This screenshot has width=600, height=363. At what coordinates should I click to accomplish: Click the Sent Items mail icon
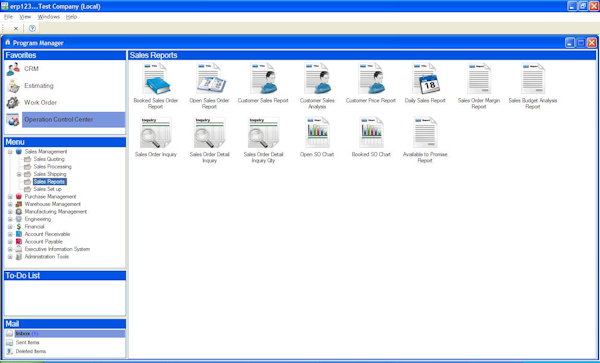point(10,343)
